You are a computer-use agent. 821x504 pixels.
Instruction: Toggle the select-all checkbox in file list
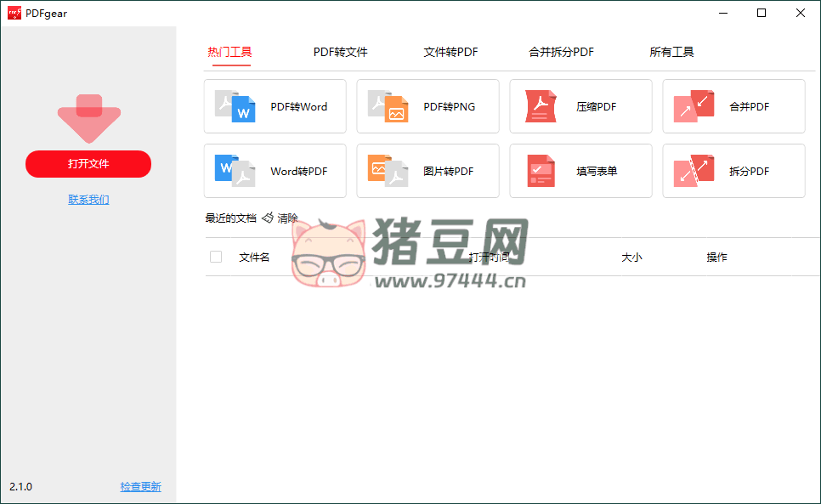[x=216, y=256]
